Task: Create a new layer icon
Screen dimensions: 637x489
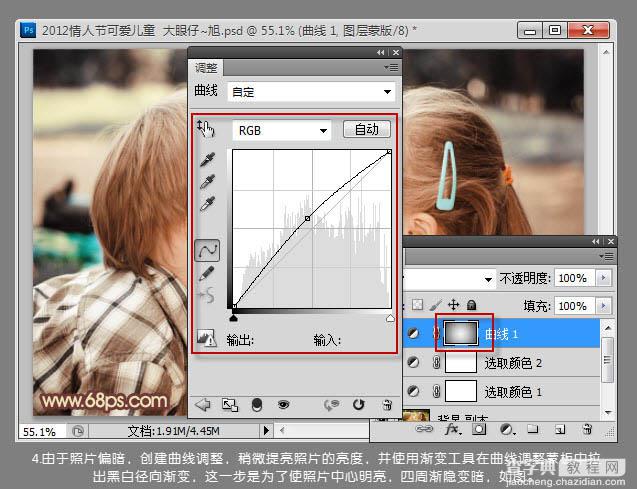Action: point(560,429)
